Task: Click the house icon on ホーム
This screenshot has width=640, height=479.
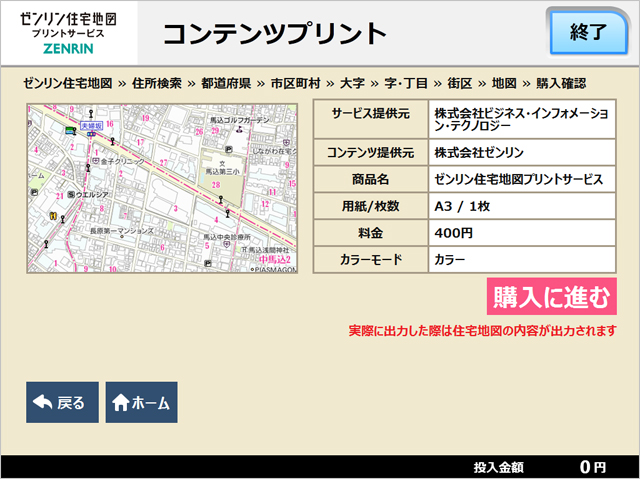Action: pyautogui.click(x=121, y=403)
